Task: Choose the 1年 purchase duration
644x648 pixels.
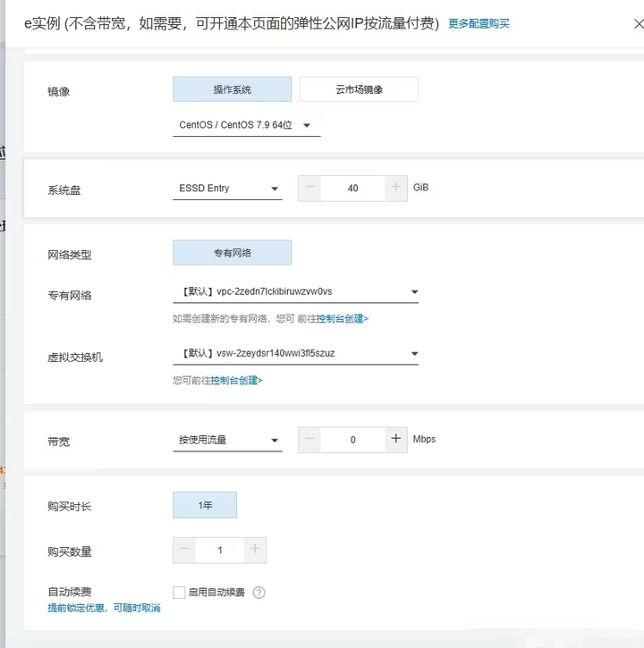Action: click(205, 505)
